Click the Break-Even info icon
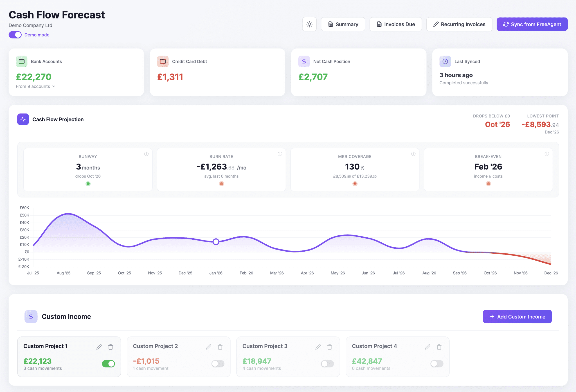The width and height of the screenshot is (576, 392). point(547,154)
